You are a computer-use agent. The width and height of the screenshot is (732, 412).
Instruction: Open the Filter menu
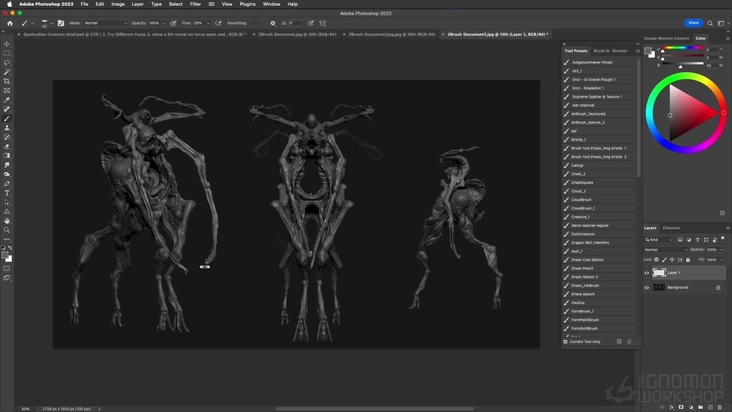pyautogui.click(x=195, y=4)
